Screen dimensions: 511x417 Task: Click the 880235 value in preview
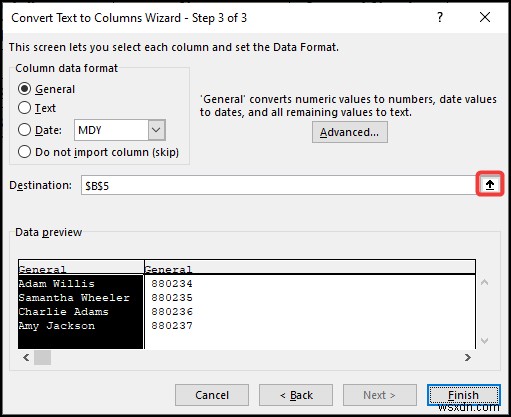pyautogui.click(x=172, y=297)
